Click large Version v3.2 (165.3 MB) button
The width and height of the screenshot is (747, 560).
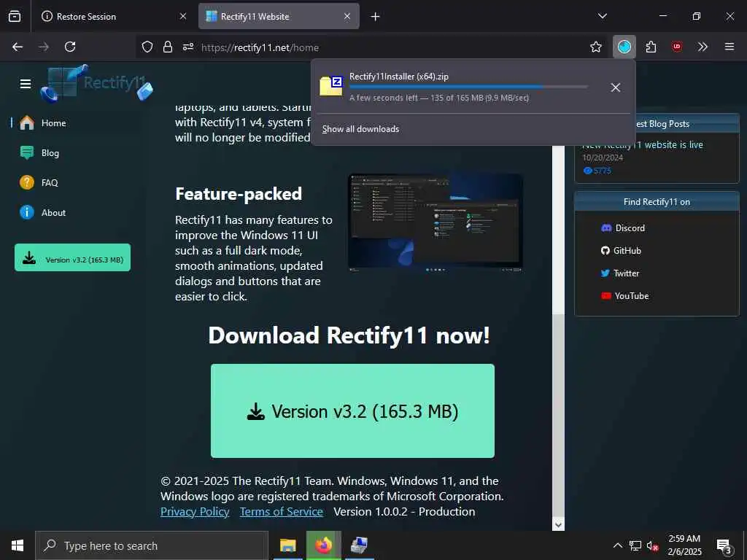pos(352,411)
